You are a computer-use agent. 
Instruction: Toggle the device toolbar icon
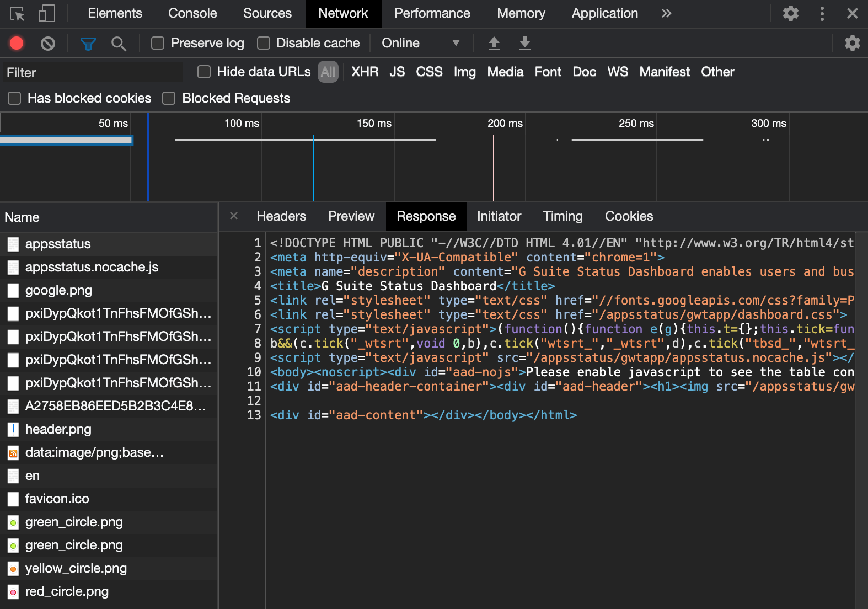click(x=47, y=14)
